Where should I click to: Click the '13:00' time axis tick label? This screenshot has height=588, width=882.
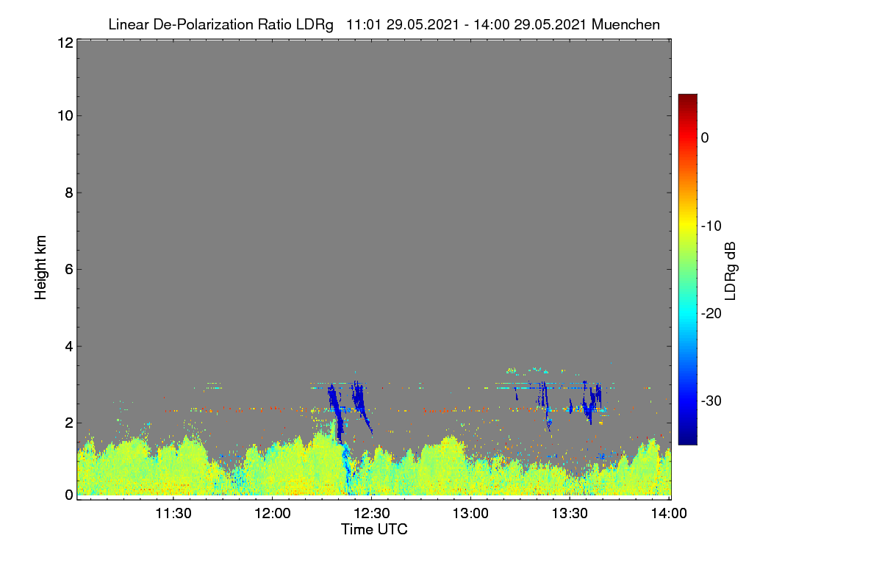[471, 514]
